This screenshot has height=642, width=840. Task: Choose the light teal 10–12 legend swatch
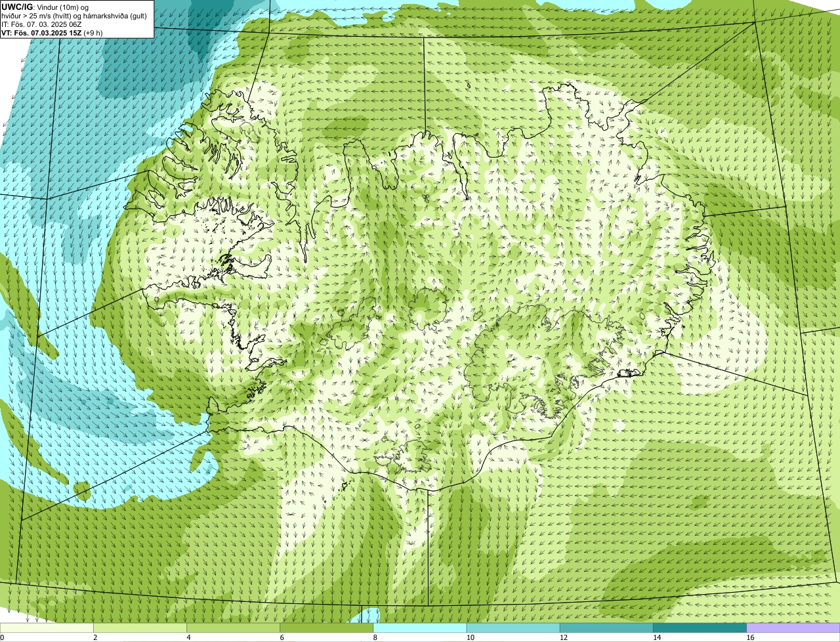[x=513, y=628]
